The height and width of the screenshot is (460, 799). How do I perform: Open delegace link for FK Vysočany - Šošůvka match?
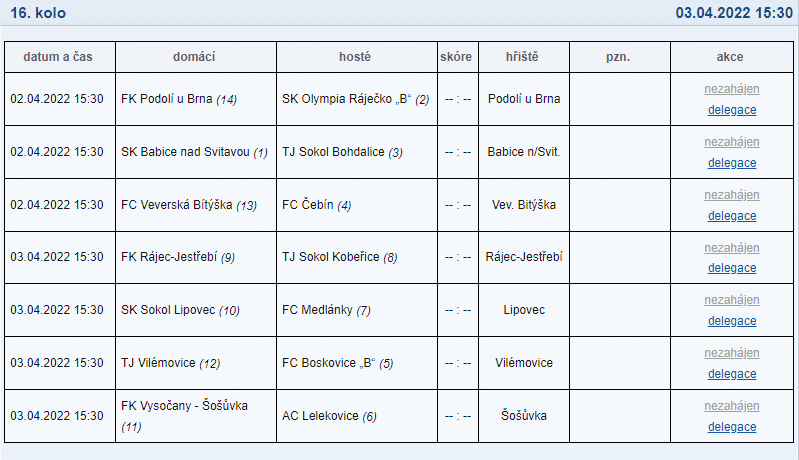pos(732,427)
